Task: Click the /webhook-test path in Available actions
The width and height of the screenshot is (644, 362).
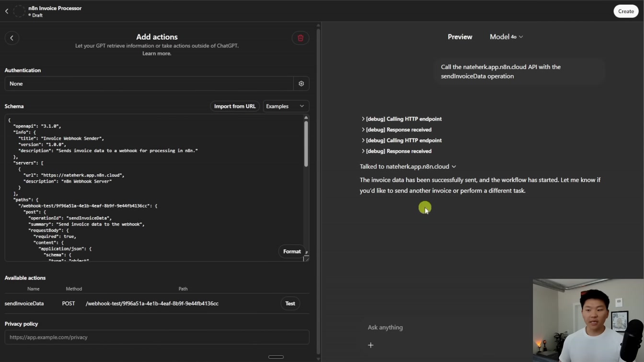Action: (152, 304)
